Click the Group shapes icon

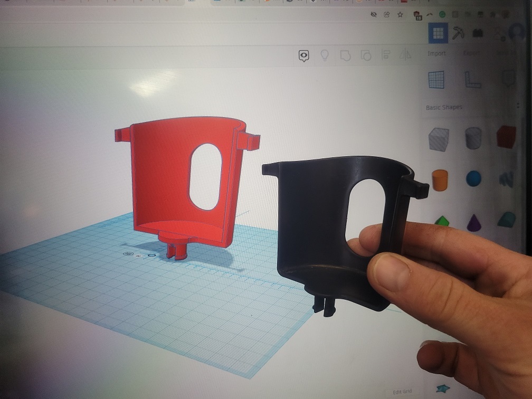point(345,55)
